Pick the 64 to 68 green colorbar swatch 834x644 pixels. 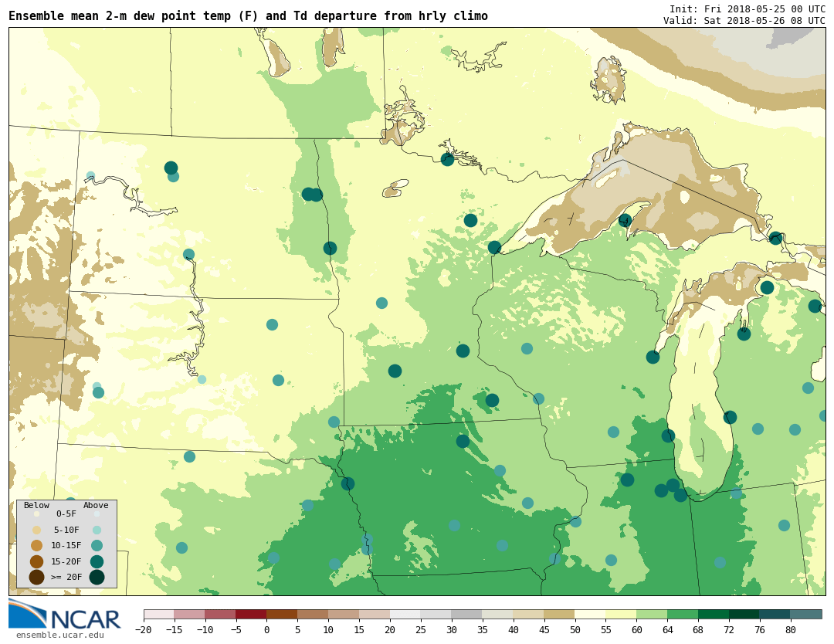683,615
